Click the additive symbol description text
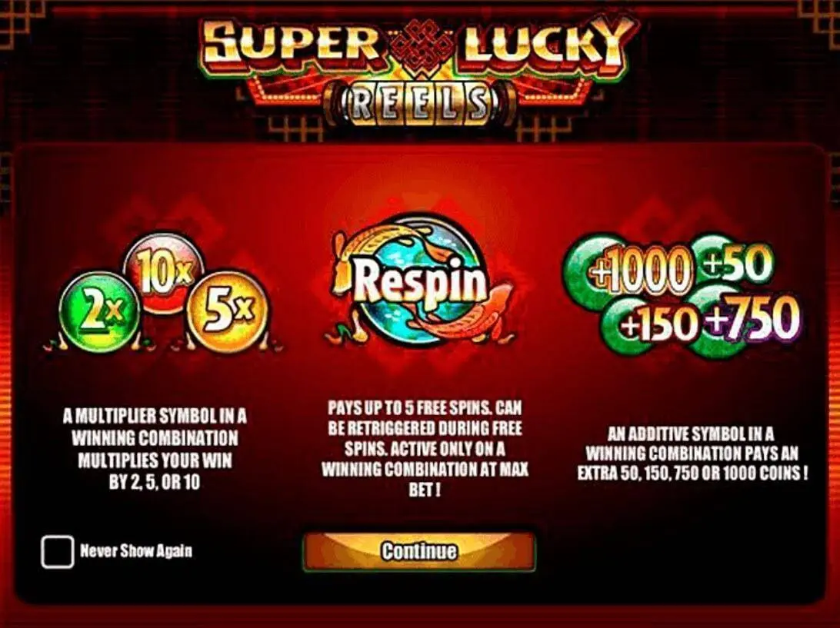 click(692, 454)
